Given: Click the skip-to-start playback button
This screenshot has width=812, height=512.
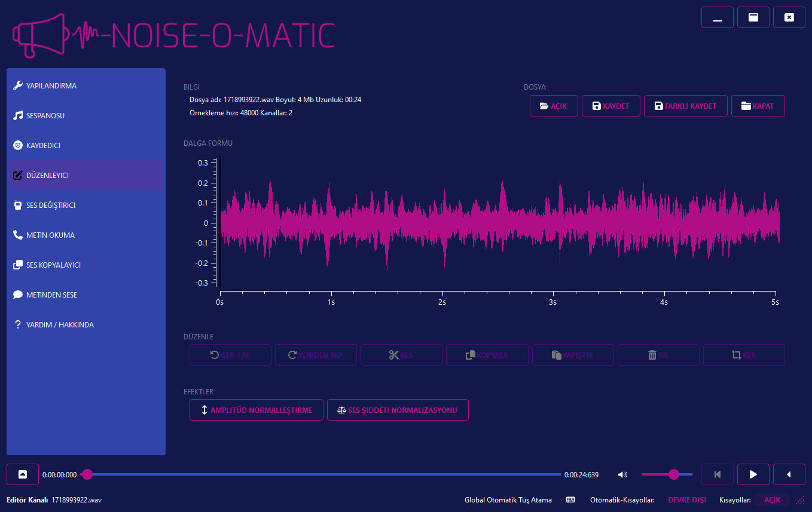Looking at the screenshot, I should point(717,474).
